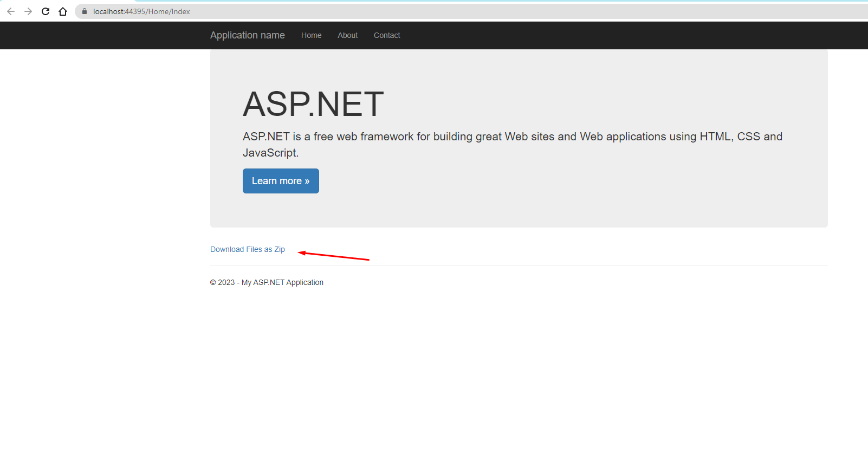The image size is (868, 460).
Task: Click the Download Files as Zip link
Action: [x=248, y=249]
